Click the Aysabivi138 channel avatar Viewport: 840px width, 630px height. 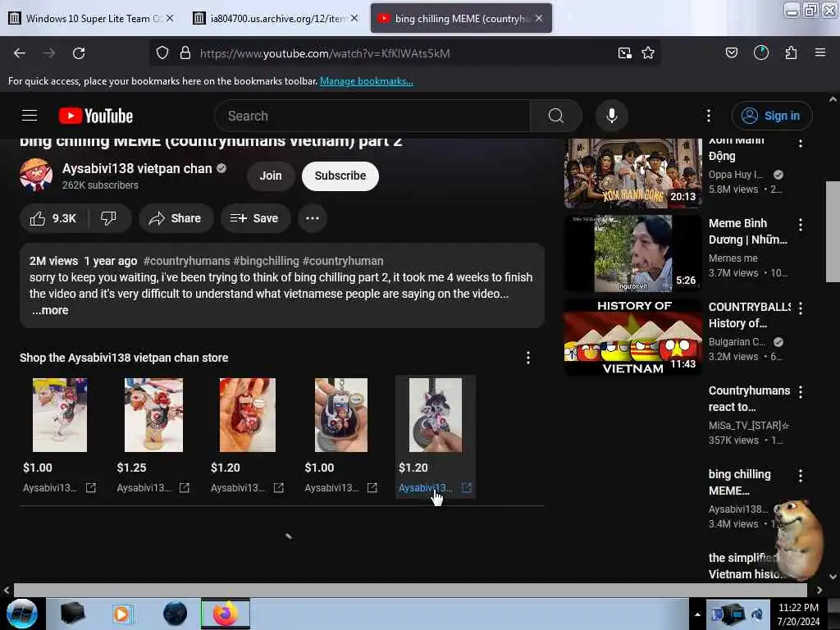click(x=36, y=176)
